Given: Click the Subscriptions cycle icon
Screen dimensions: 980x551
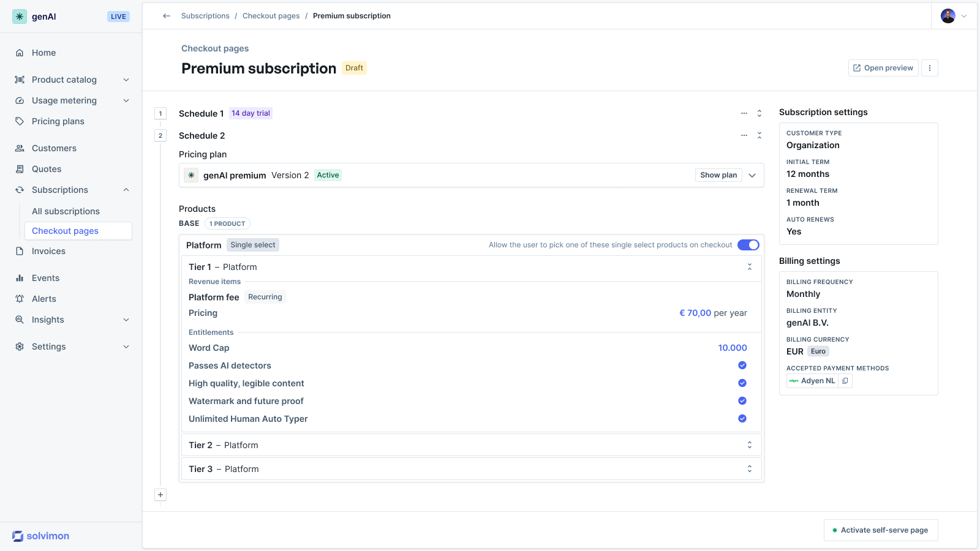Looking at the screenshot, I should (20, 190).
